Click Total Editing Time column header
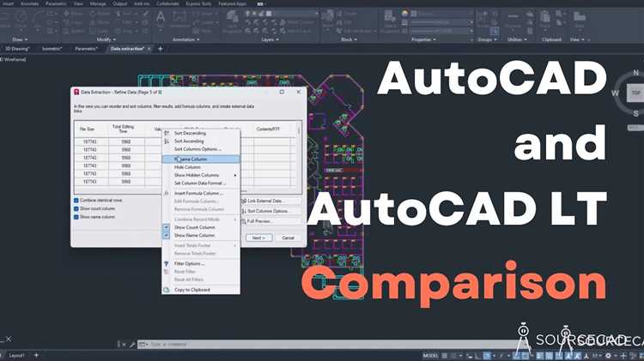Image resolution: width=644 pixels, height=361 pixels. coord(123,129)
